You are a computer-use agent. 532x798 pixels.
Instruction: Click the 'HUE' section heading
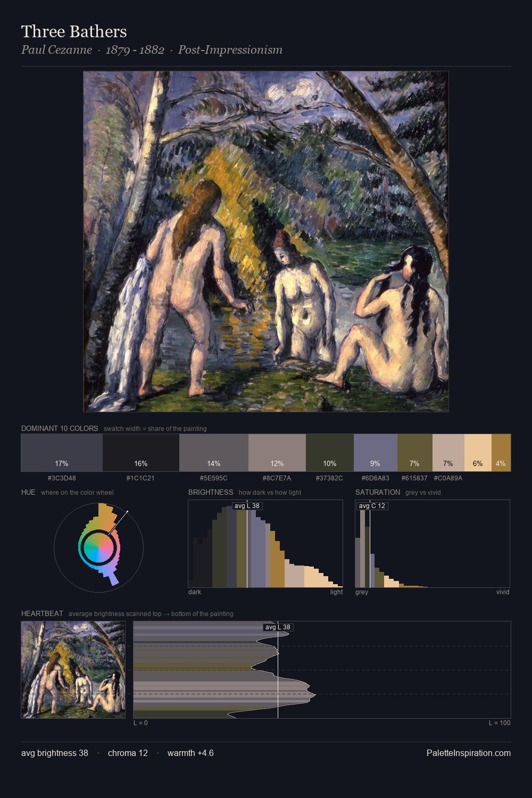point(28,492)
